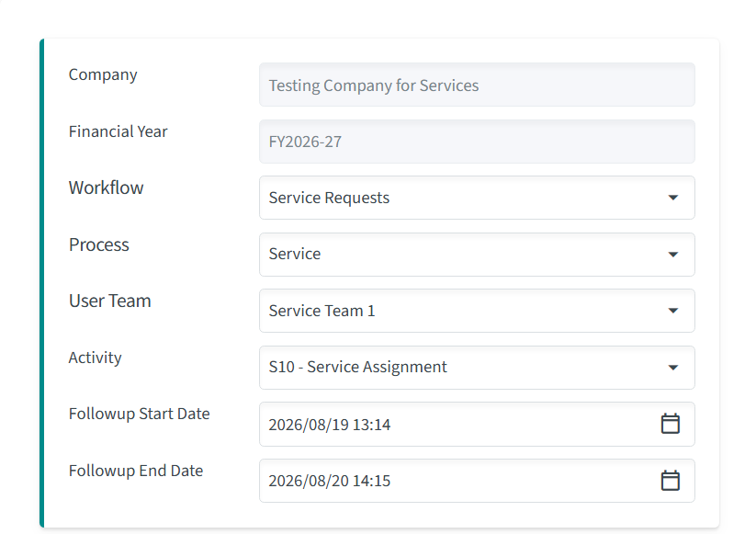Click the Followup End Date label

(x=136, y=471)
